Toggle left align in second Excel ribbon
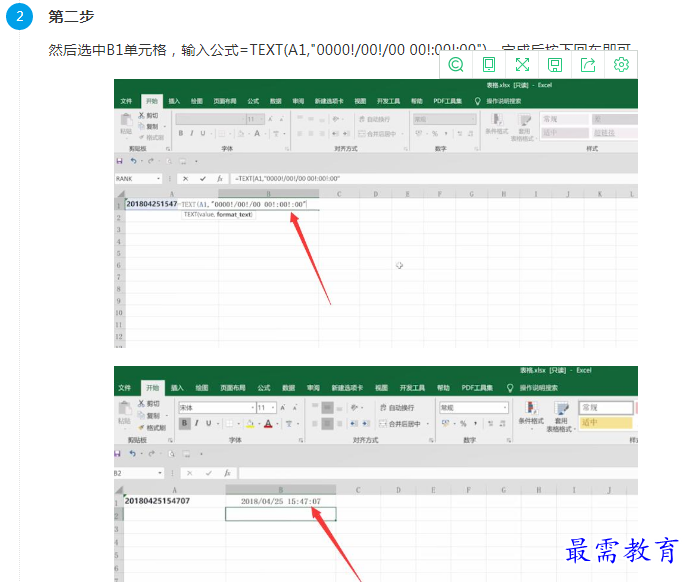 point(315,423)
